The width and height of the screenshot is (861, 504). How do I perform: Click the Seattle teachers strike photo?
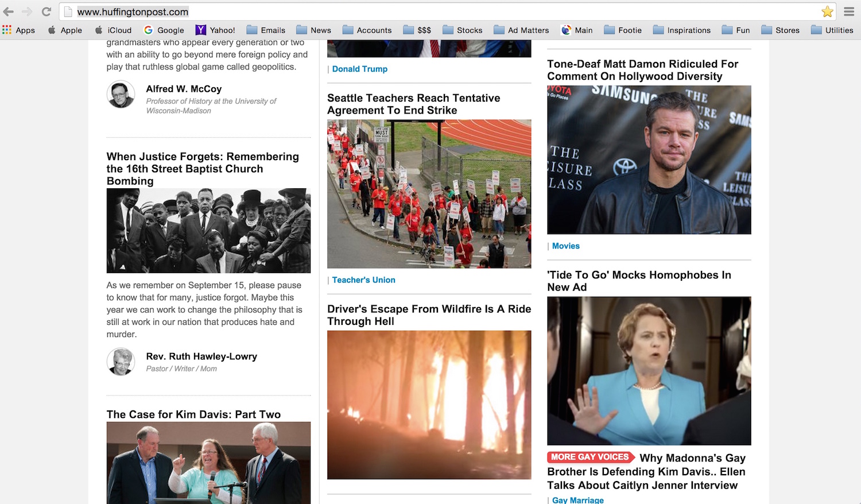429,194
